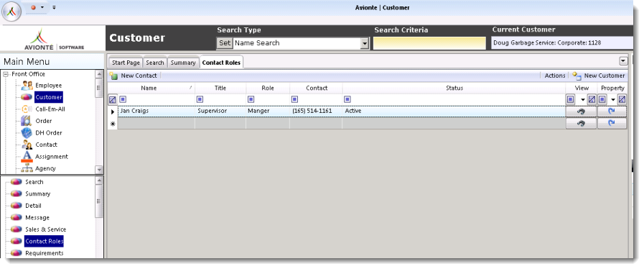Image resolution: width=644 pixels, height=269 pixels.
Task: Click the red dot quick access icon
Action: pyautogui.click(x=33, y=7)
